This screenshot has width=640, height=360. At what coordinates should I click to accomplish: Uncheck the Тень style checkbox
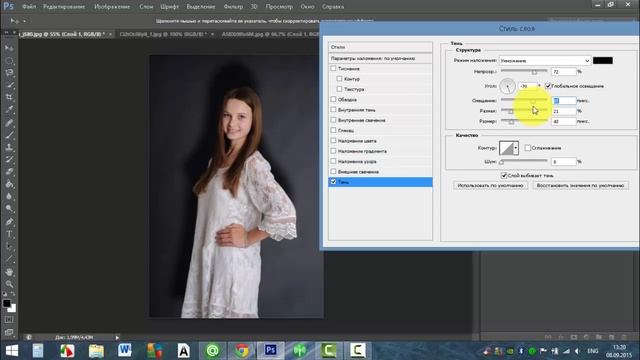(x=333, y=182)
